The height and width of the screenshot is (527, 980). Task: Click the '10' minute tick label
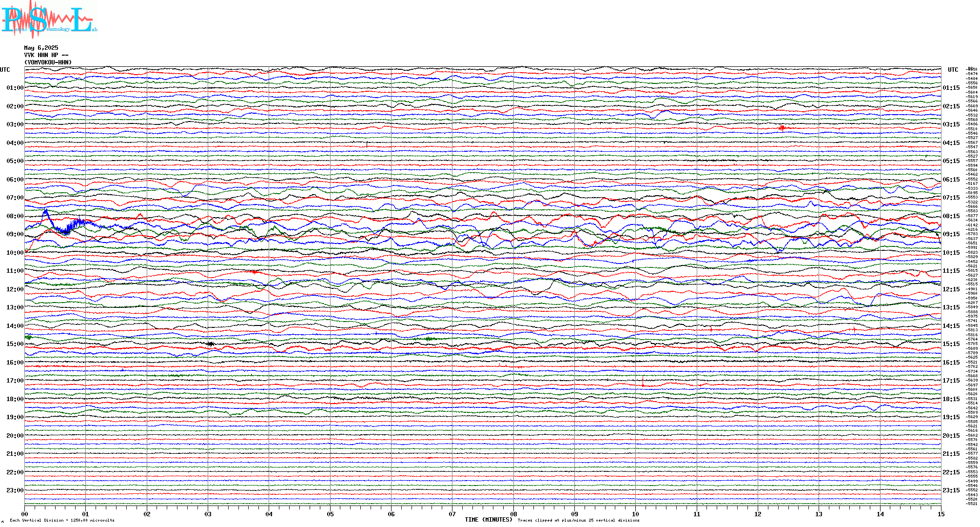coord(636,514)
